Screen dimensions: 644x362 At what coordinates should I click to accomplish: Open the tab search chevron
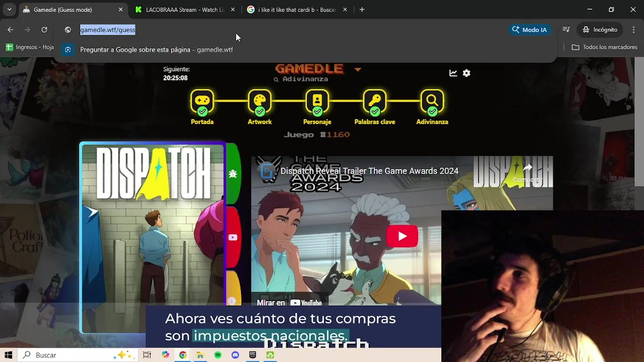click(9, 10)
